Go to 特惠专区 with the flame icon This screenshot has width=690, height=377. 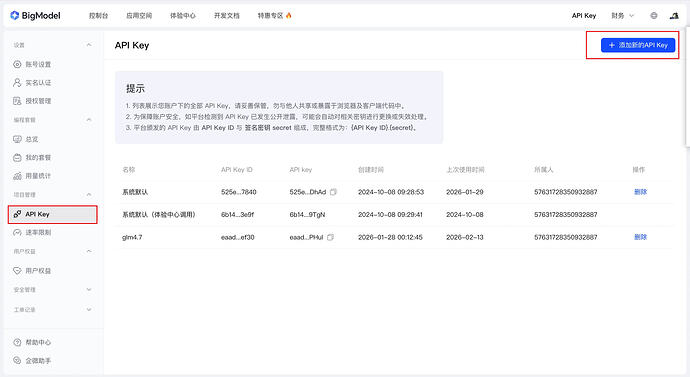coord(275,15)
